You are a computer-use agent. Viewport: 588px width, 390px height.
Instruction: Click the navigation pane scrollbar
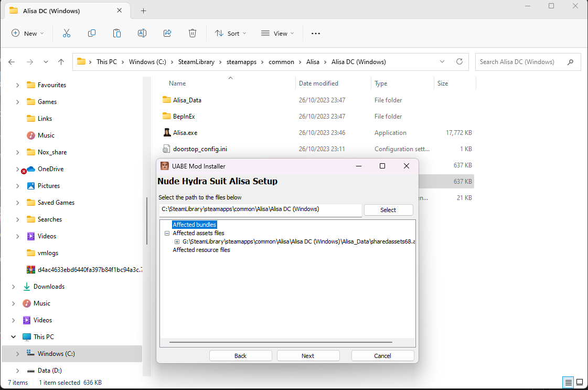coord(147,220)
